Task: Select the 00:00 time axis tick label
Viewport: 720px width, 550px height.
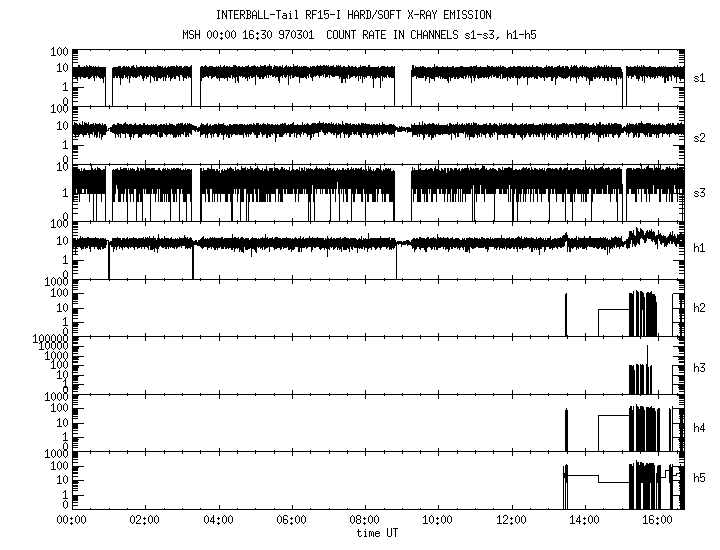Action: tap(71, 520)
